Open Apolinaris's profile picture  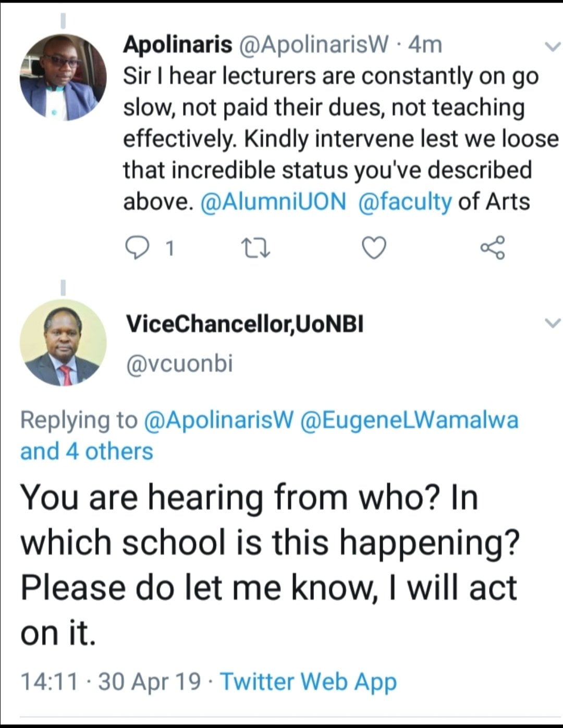[x=63, y=78]
